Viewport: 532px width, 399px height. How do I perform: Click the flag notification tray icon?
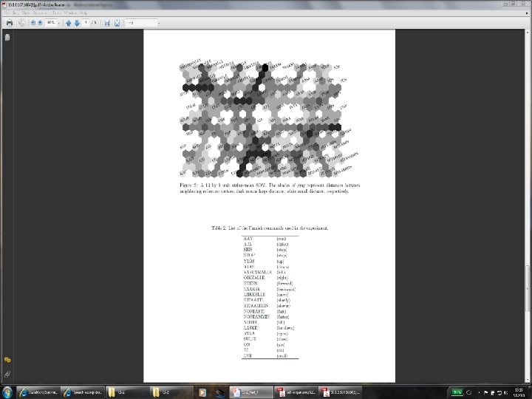pyautogui.click(x=486, y=392)
